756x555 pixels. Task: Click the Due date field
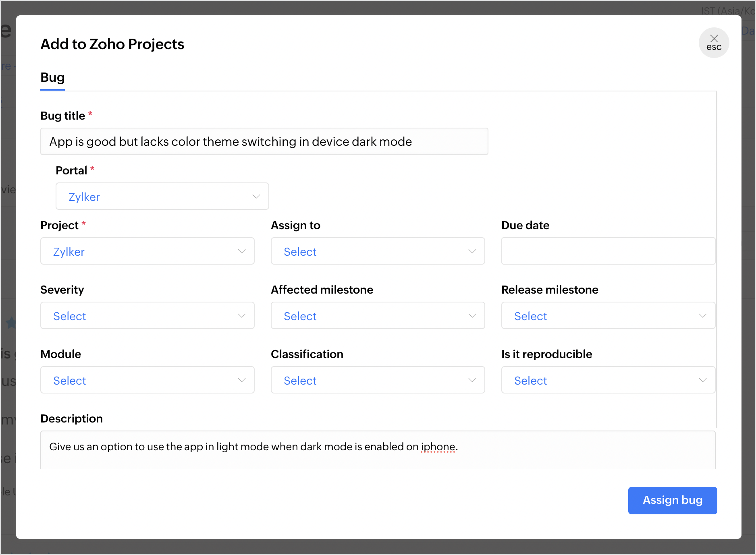click(x=608, y=251)
